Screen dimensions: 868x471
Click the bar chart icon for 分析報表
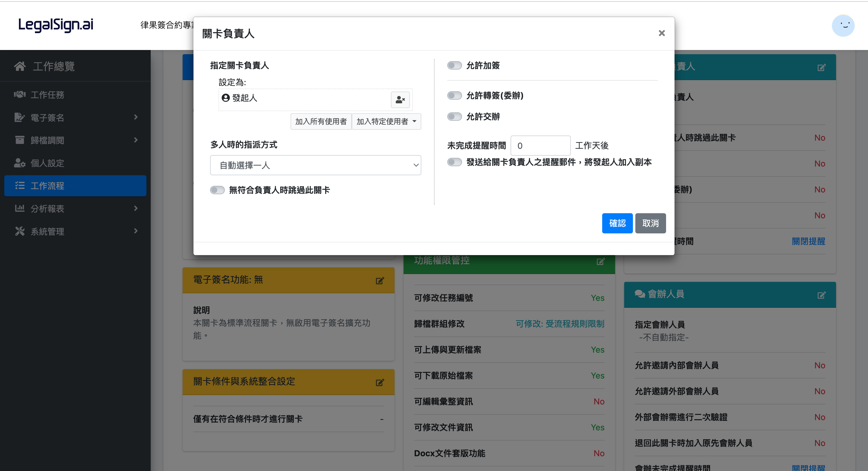tap(20, 208)
